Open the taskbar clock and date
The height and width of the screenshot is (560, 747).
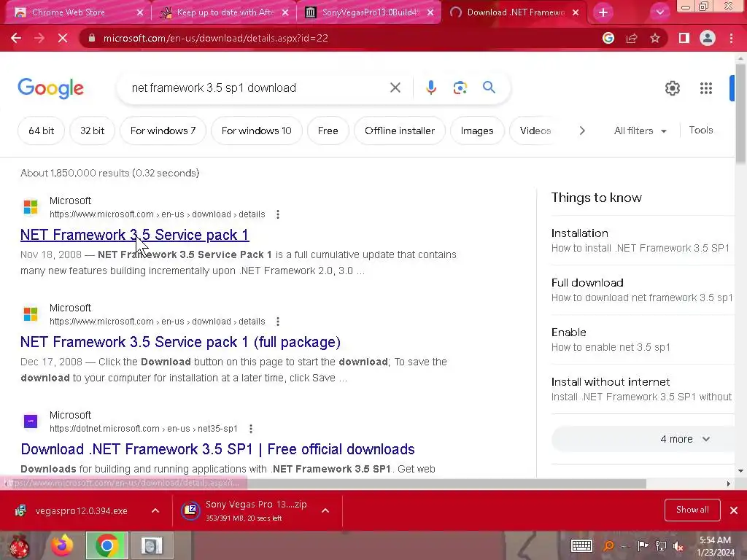pyautogui.click(x=715, y=546)
